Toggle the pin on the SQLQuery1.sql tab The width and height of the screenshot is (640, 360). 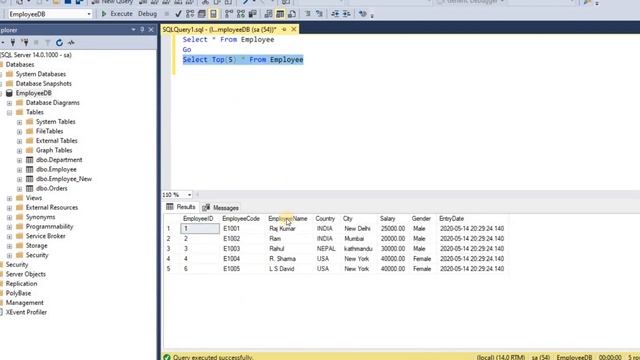pyautogui.click(x=284, y=29)
